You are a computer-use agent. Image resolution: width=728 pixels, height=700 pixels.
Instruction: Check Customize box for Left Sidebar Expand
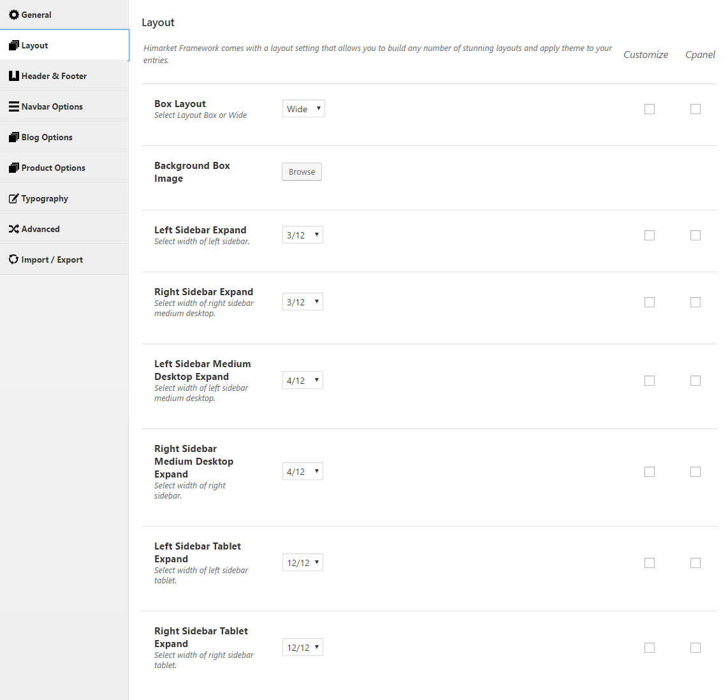(650, 235)
